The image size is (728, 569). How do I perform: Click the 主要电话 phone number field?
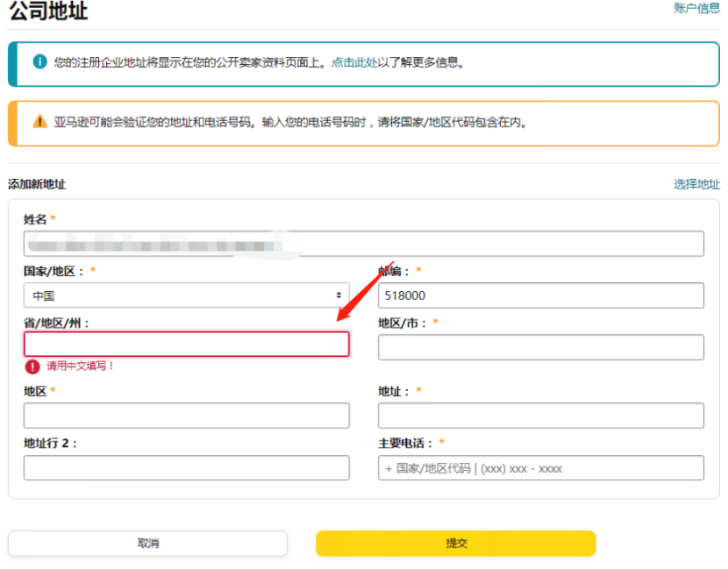(x=540, y=468)
